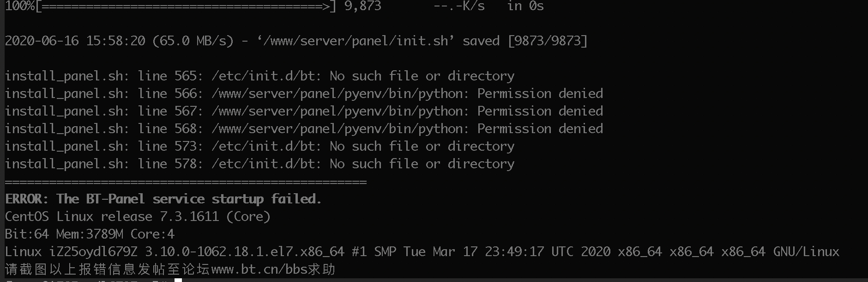The width and height of the screenshot is (868, 282).
Task: Click the line 573 /etc/init.d/bt path
Action: pos(266,147)
